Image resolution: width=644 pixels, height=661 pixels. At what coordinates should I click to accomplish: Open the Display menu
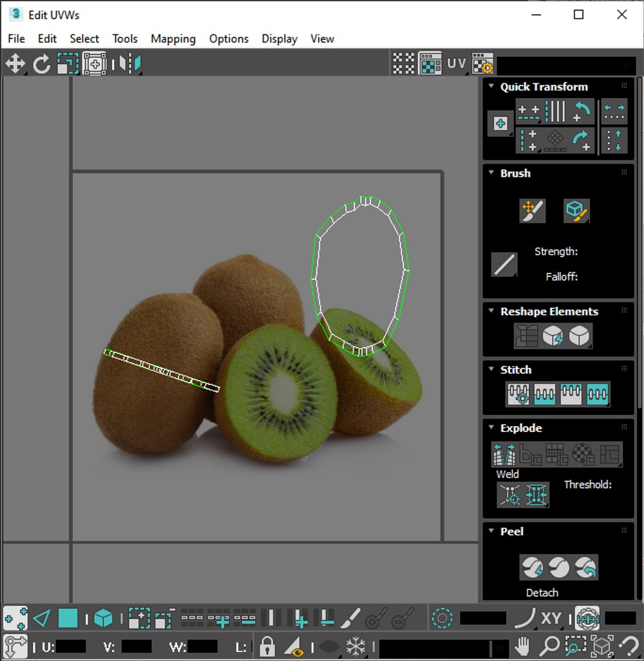(280, 39)
